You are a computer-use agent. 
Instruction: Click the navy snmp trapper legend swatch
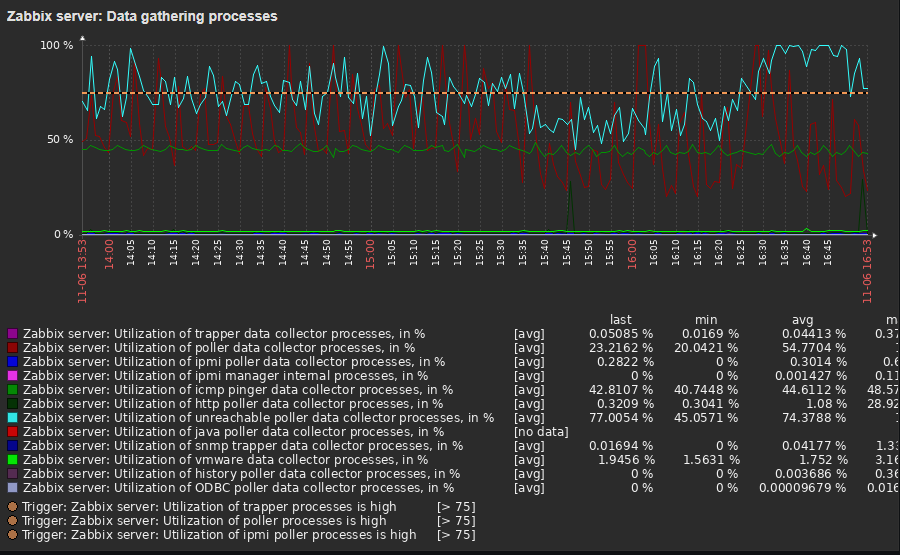point(13,446)
